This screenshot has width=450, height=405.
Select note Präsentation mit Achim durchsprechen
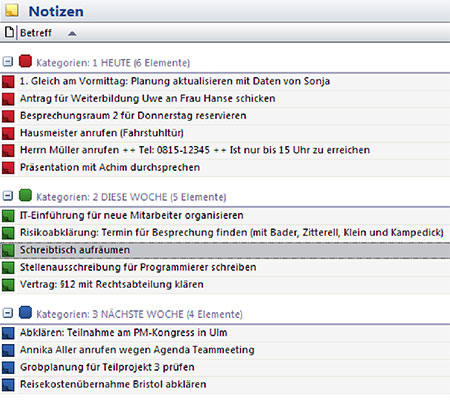pos(225,167)
